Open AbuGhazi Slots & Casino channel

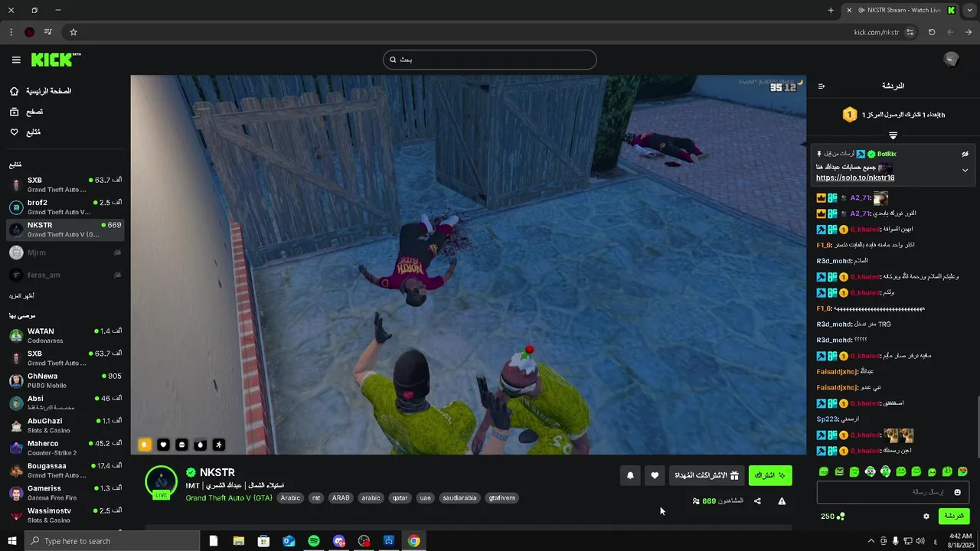pyautogui.click(x=65, y=425)
